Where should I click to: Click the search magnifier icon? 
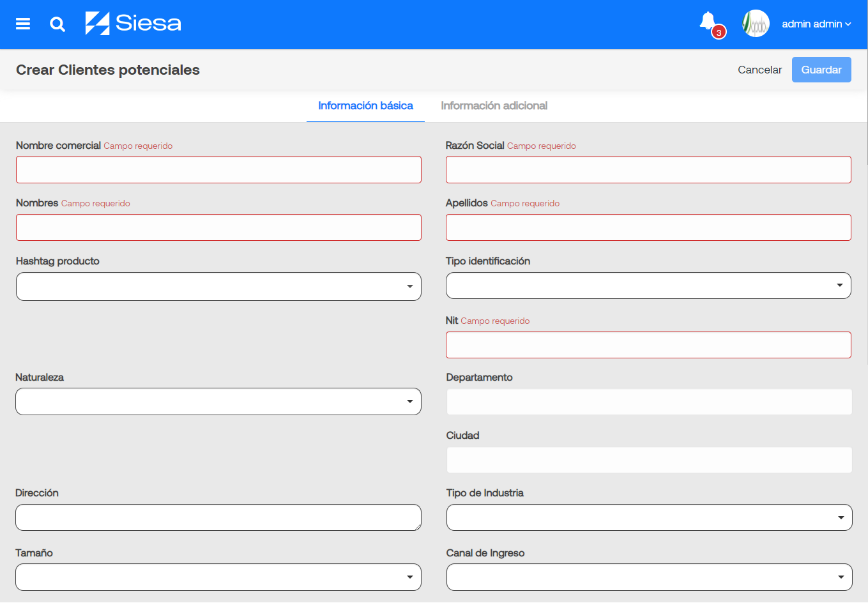57,24
